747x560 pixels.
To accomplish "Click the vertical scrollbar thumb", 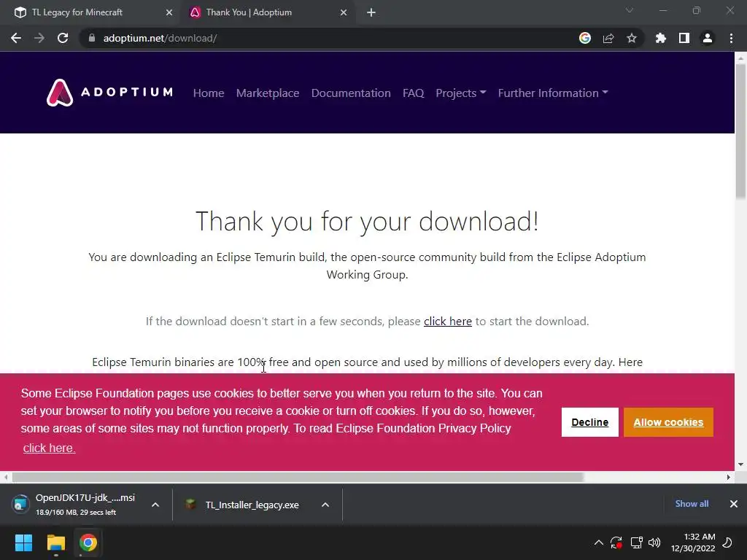I will (740, 131).
